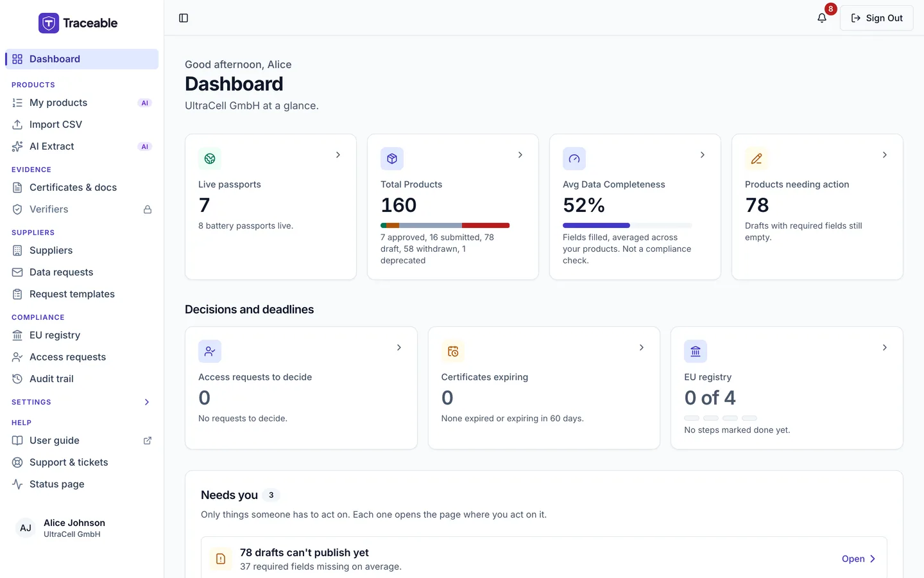Open the Status page link
The image size is (924, 578).
(82, 484)
